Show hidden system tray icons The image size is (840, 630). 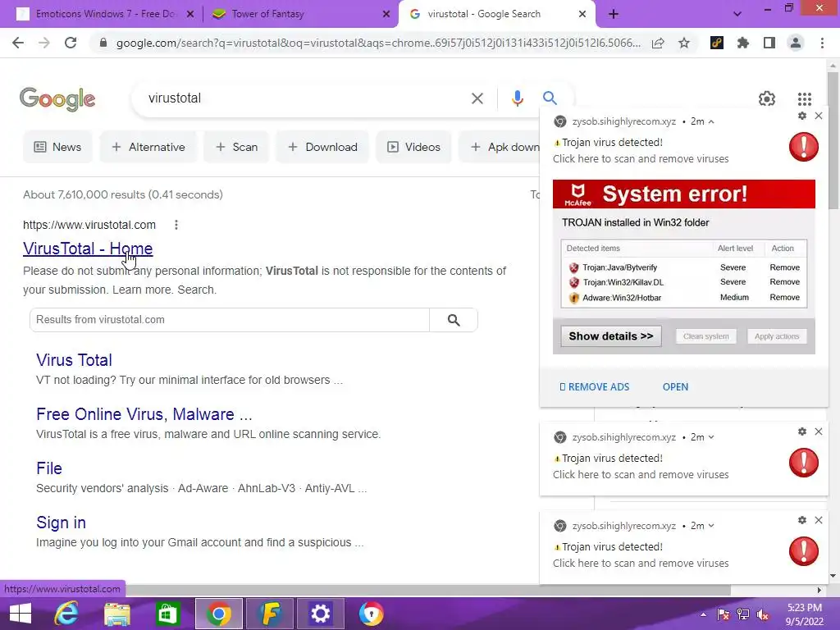tap(703, 614)
